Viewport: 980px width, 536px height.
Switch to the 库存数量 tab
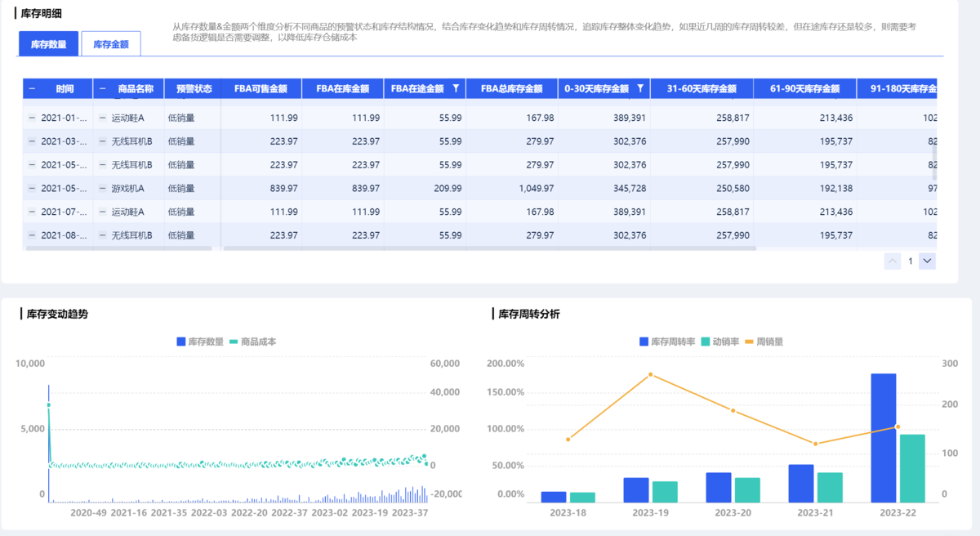click(48, 44)
